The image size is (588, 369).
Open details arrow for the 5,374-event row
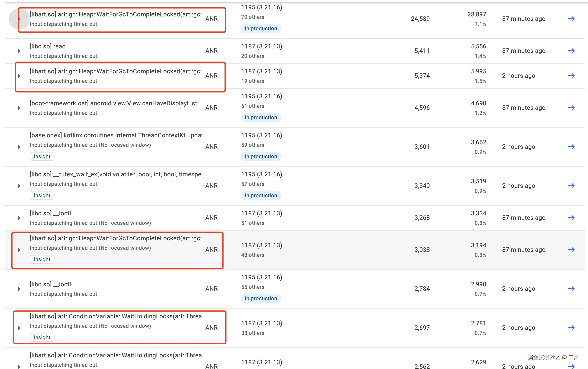point(571,76)
